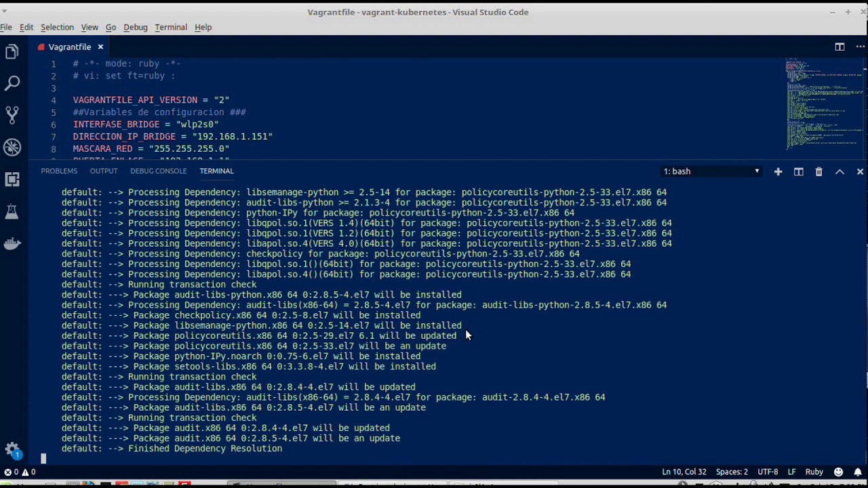The height and width of the screenshot is (488, 868).
Task: Open the Go menu
Action: click(x=111, y=27)
